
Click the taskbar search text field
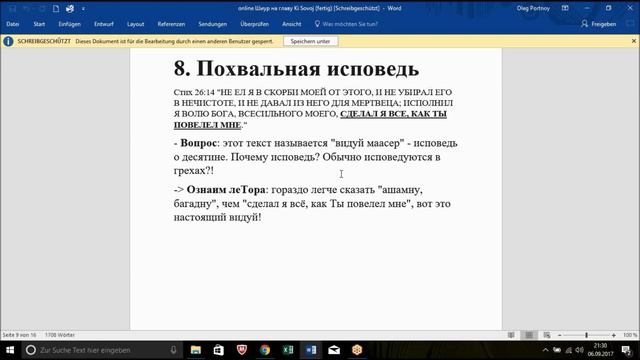[x=102, y=350]
